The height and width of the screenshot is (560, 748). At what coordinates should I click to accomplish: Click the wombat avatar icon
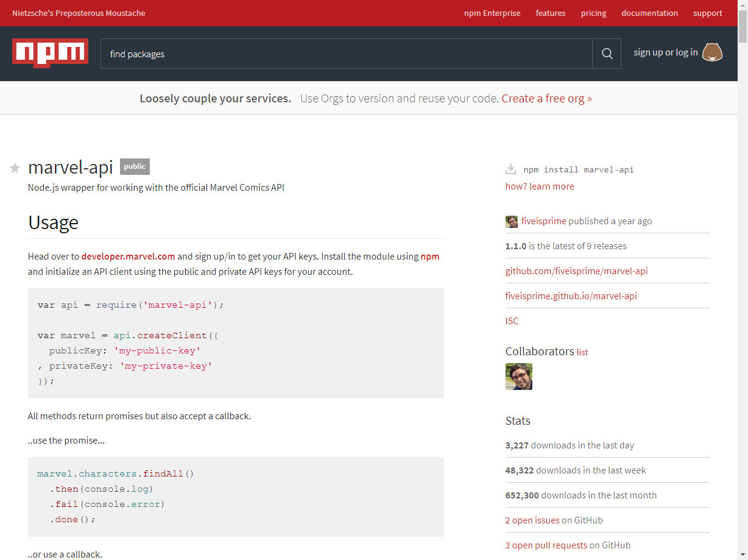(712, 52)
